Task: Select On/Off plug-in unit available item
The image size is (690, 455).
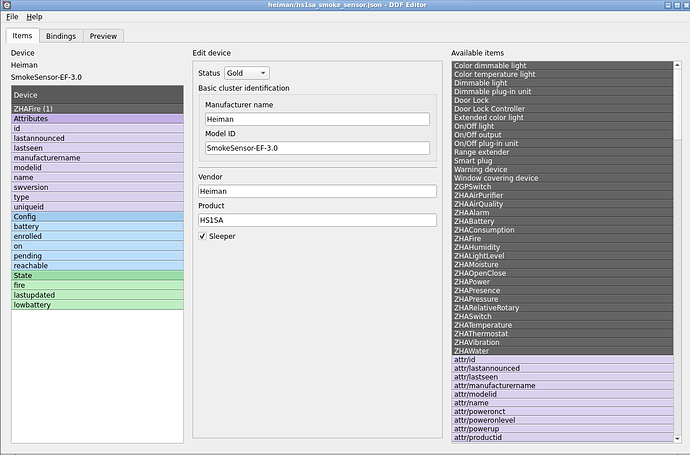Action: (562, 143)
